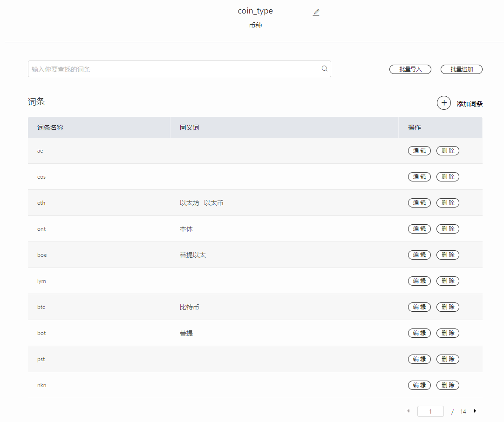Click synonym 以太币 in eth row
Viewport: 504px width, 422px height.
click(x=213, y=203)
